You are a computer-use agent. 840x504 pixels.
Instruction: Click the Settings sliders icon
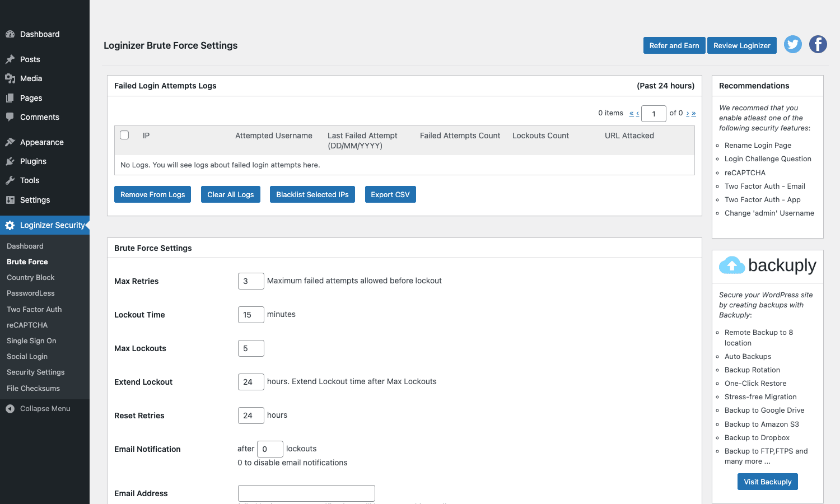pos(10,200)
